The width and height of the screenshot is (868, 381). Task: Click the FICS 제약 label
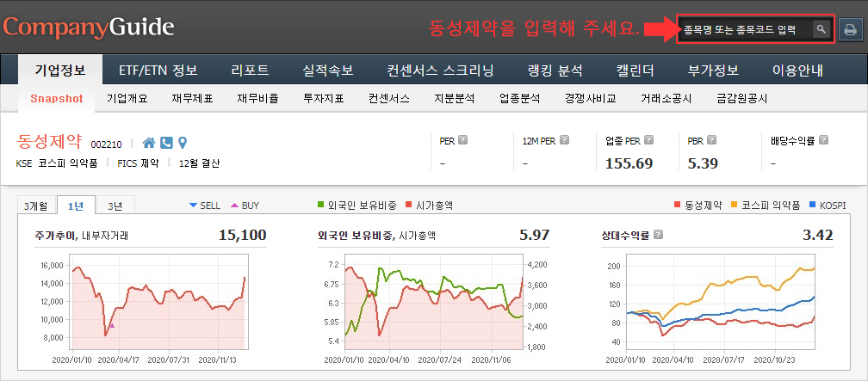tap(138, 163)
